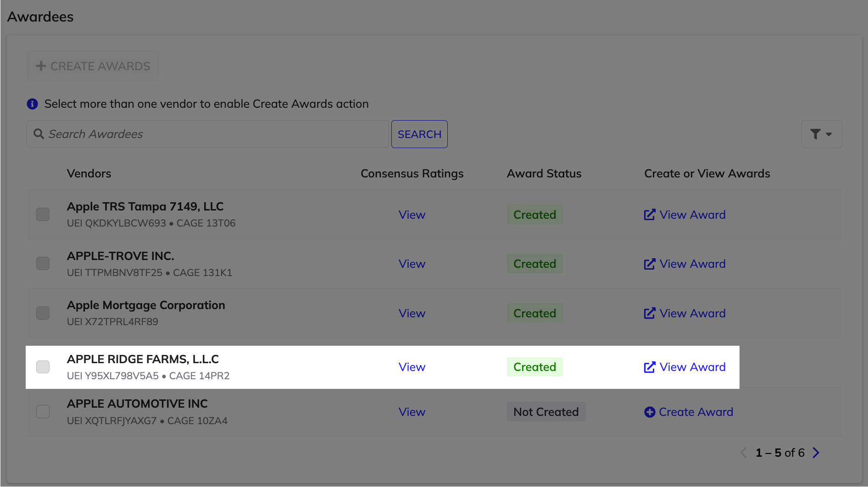
Task: Focus the Search Awardees input field
Action: 207,134
